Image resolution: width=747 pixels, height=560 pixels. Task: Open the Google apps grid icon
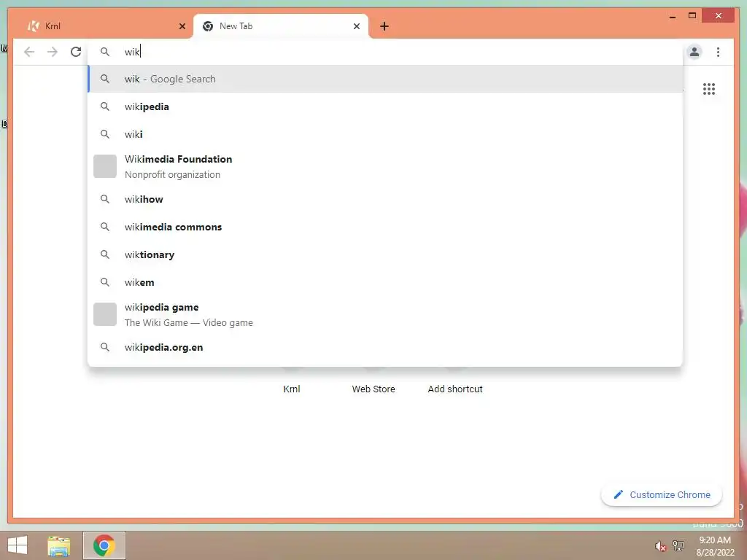point(709,89)
